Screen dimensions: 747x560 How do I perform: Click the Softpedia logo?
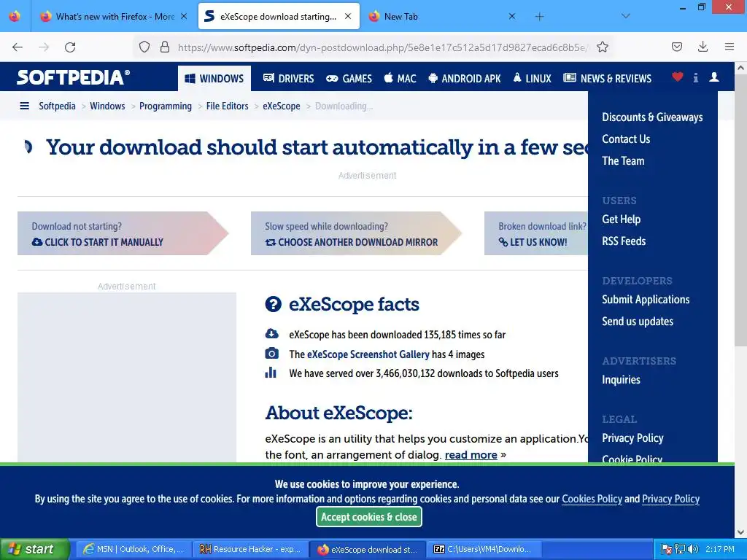click(x=73, y=77)
